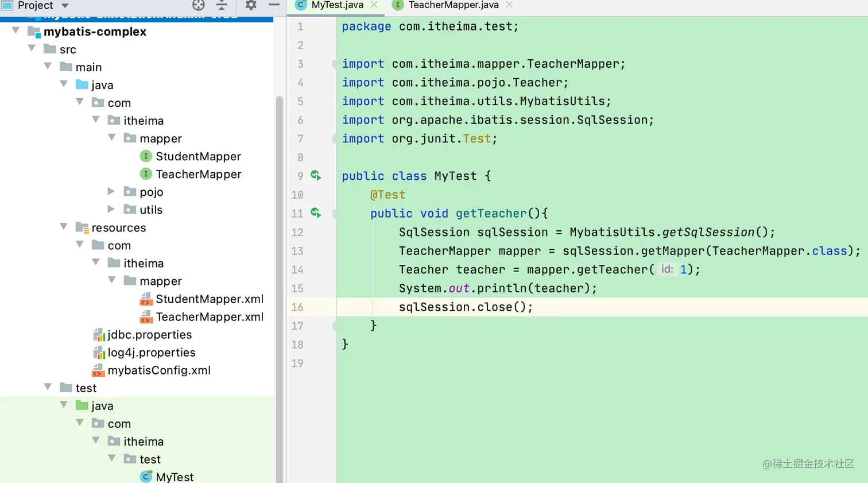This screenshot has height=483, width=868.
Task: Select StudentMapper in project tree
Action: pos(198,156)
